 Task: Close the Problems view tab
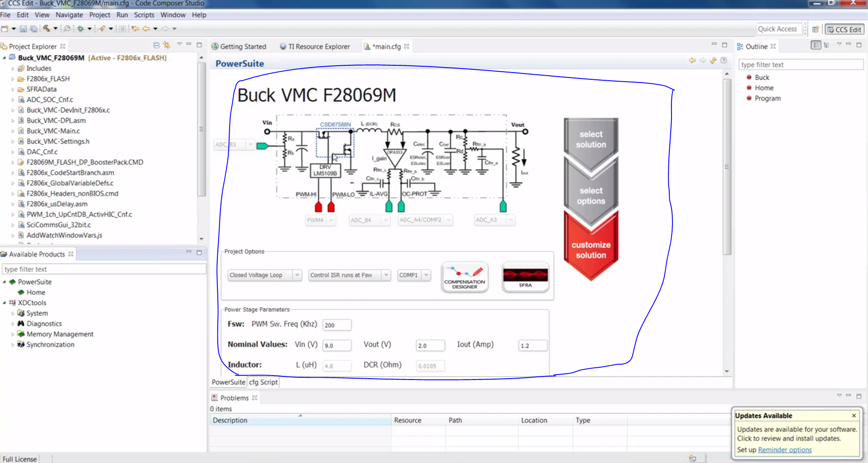pos(255,398)
